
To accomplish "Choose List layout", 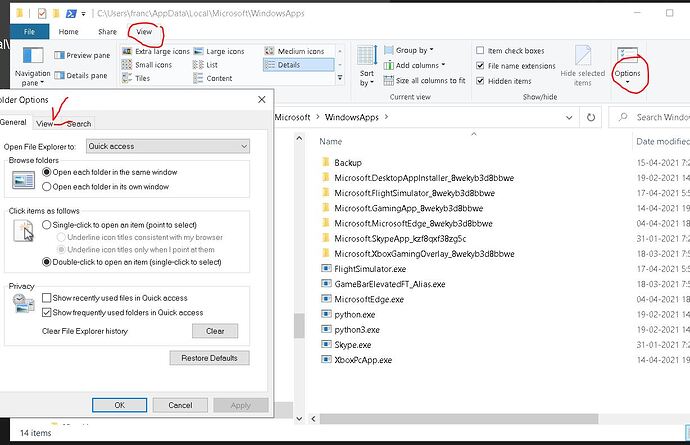I will click(x=206, y=65).
